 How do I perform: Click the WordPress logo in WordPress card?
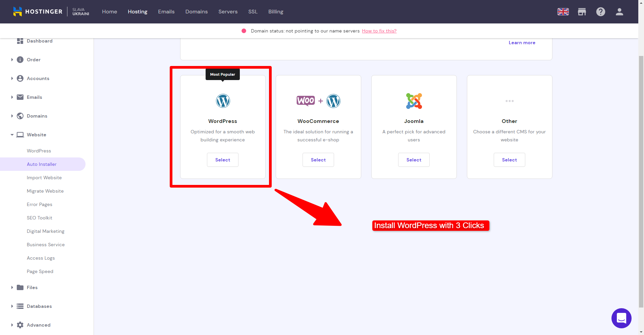(223, 101)
